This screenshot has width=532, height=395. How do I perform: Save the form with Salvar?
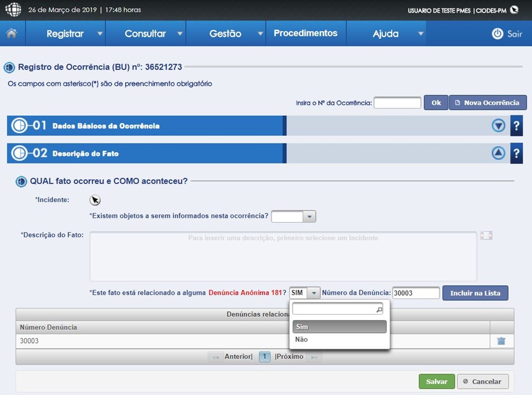(437, 382)
